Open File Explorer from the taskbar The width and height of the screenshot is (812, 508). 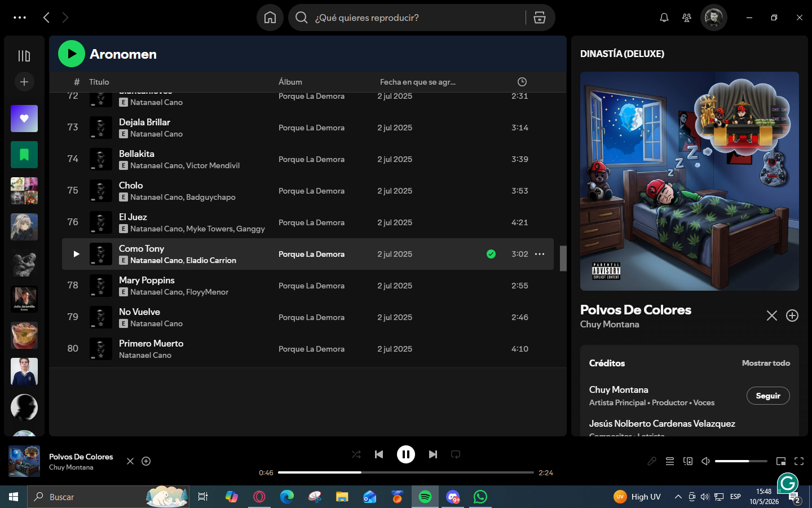point(342,497)
